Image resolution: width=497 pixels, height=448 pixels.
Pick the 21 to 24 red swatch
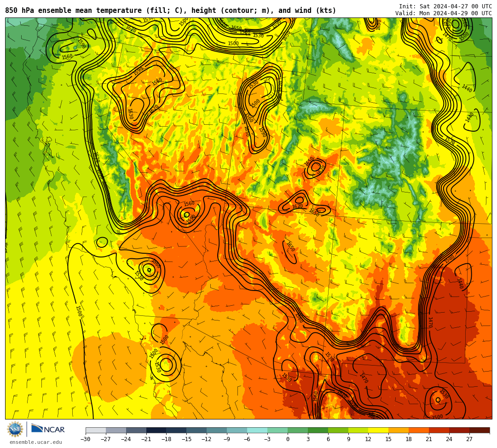tap(439, 430)
